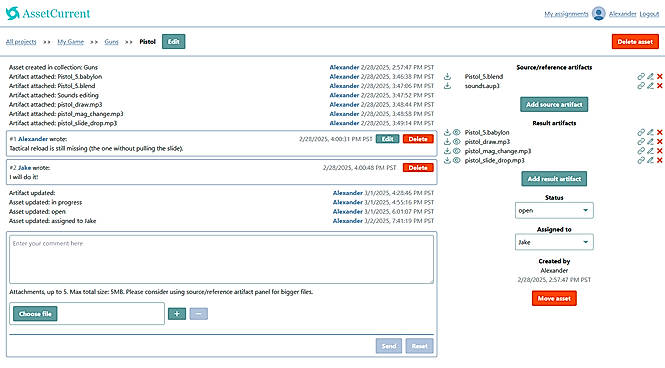The height and width of the screenshot is (368, 665).
Task: Preview pistol_mag_change.mp3 with eye icon
Action: point(456,151)
